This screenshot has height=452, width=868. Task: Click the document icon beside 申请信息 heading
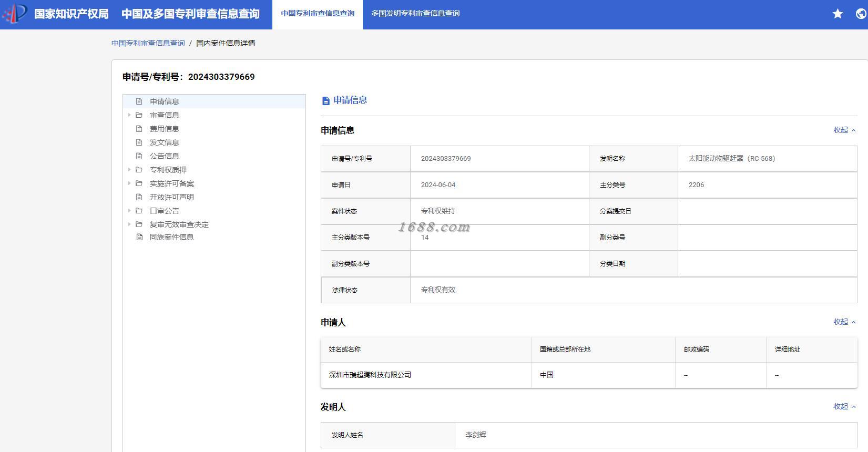326,100
